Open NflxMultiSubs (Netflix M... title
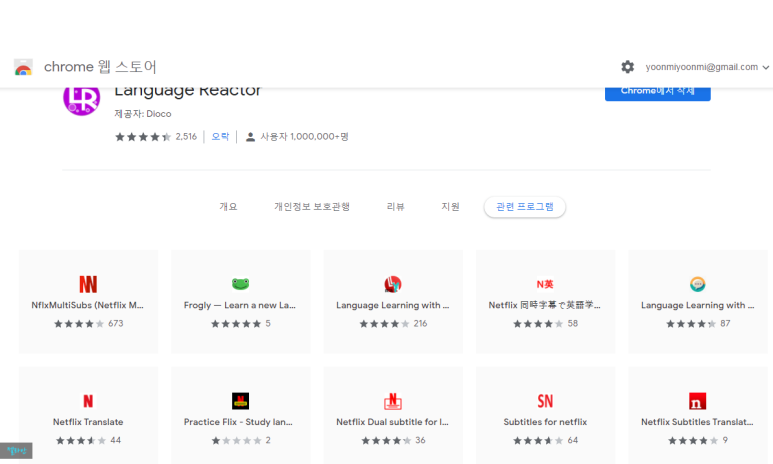 click(x=87, y=305)
